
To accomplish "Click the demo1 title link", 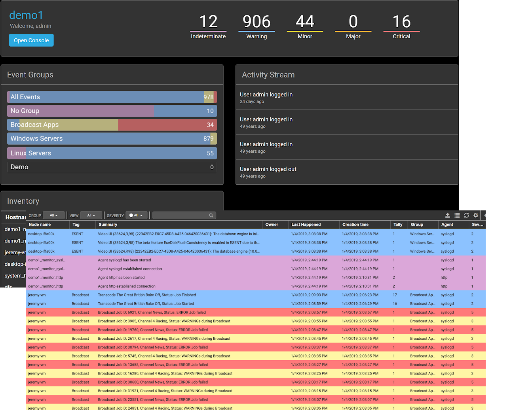I will [x=26, y=15].
